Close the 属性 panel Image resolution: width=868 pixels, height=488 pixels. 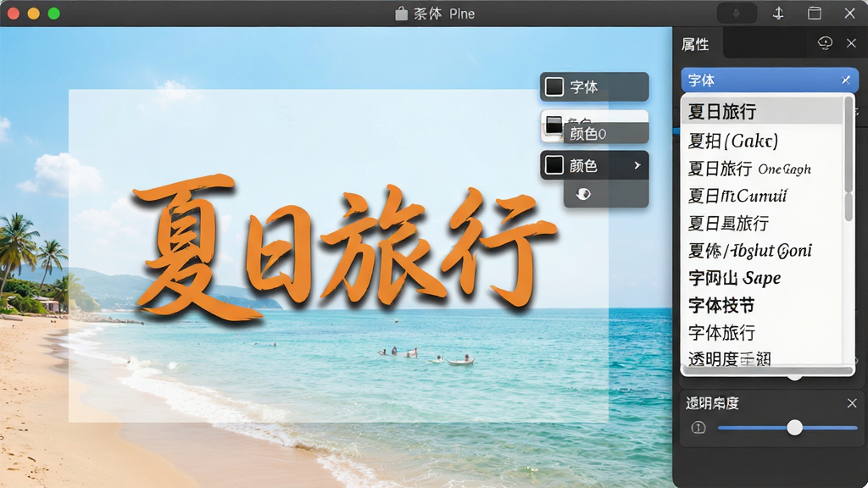851,43
